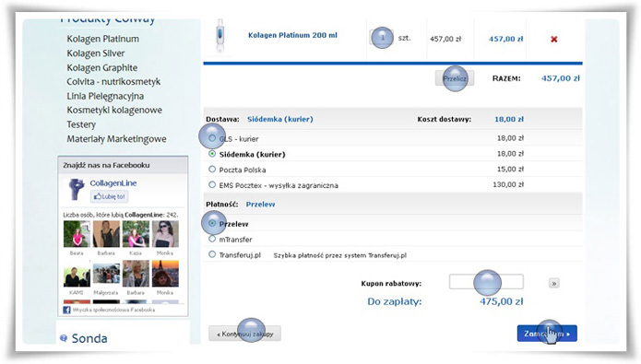Click KAMI's Facebook profile photo
The width and height of the screenshot is (641, 364).
[77, 274]
